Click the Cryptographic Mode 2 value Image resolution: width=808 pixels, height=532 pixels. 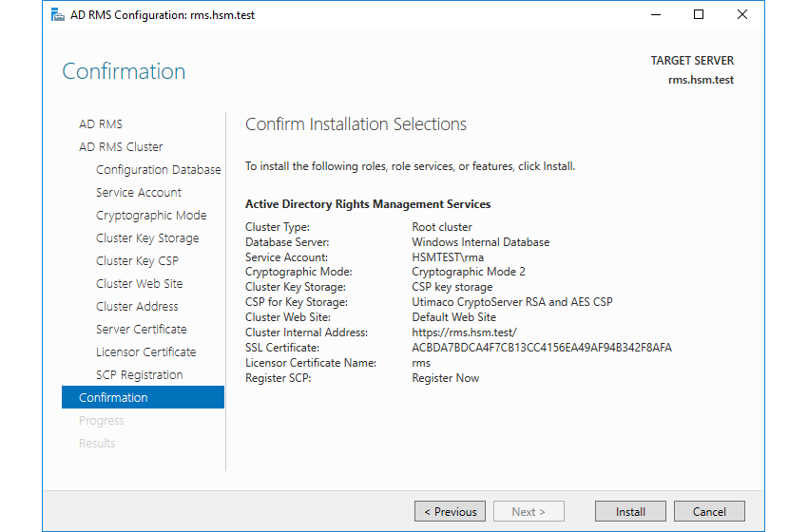coord(469,272)
